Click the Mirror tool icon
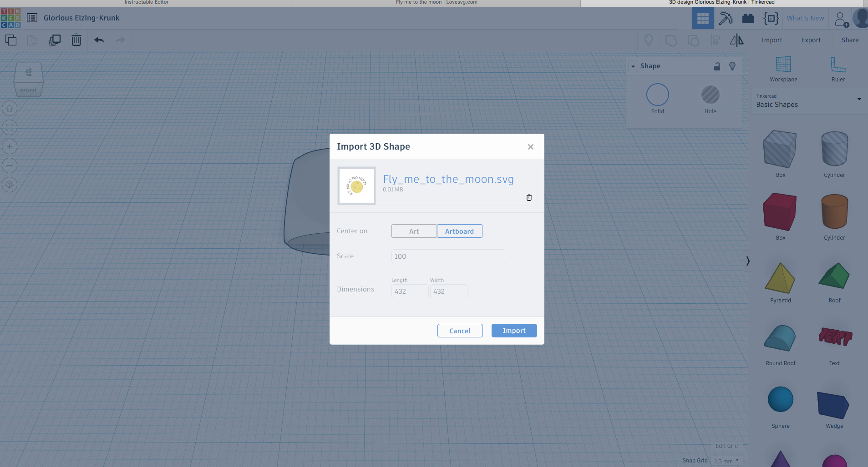868x467 pixels. (737, 40)
